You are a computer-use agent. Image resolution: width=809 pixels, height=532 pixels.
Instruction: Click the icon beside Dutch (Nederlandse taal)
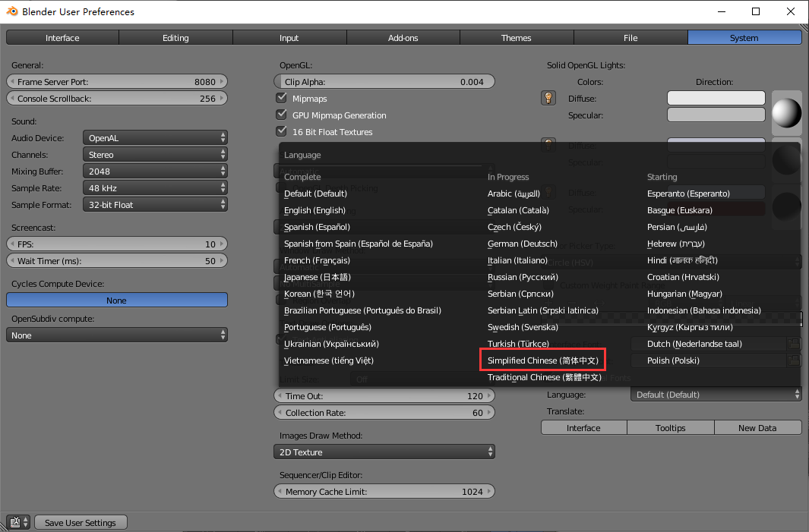pyautogui.click(x=794, y=344)
